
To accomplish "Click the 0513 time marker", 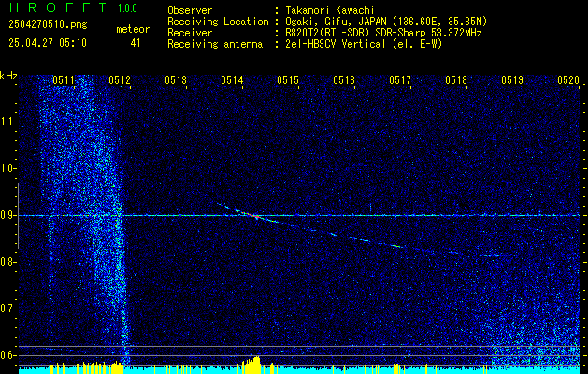I will (x=176, y=80).
